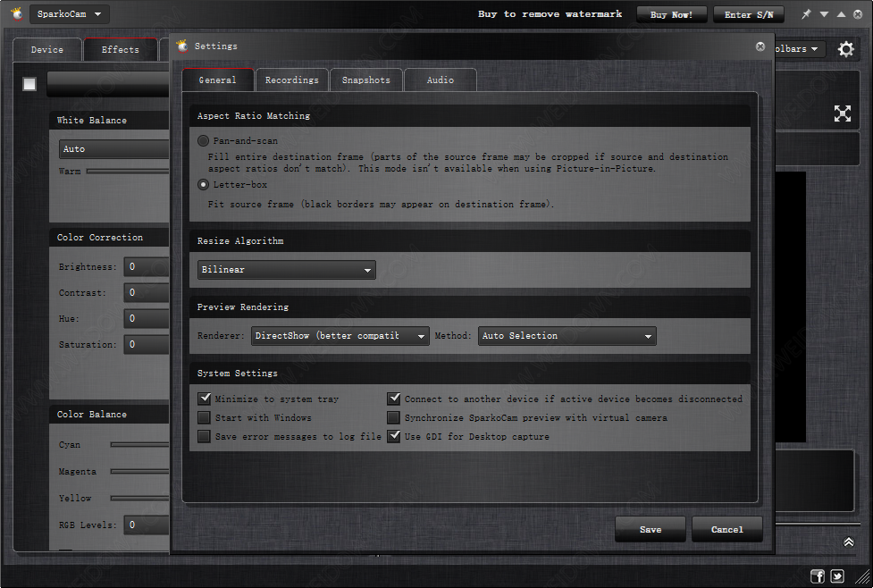Focus the Hue value field
The width and height of the screenshot is (873, 588).
147,318
